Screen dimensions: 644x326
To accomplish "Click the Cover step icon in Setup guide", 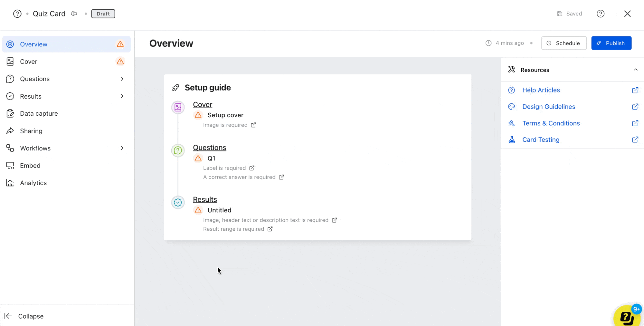I will pos(178,107).
